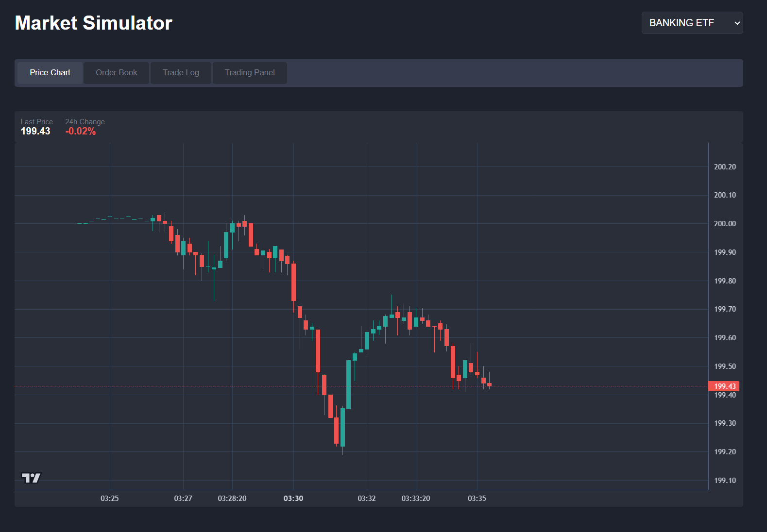Click the 03:33:20 time axis label

pos(416,499)
